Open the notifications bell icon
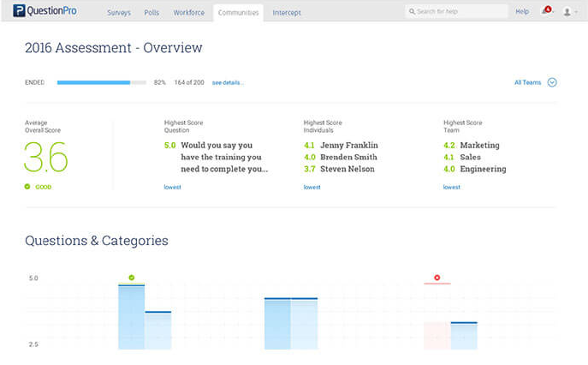 click(546, 13)
